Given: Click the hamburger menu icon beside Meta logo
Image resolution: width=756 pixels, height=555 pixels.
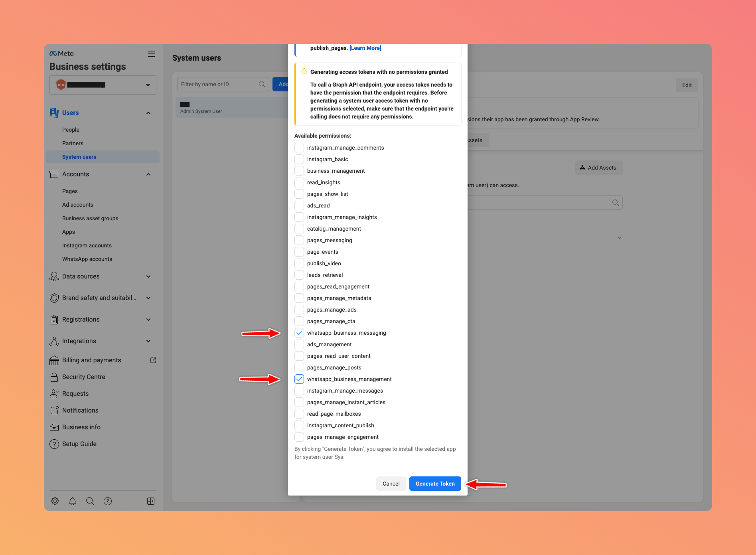Looking at the screenshot, I should tap(152, 54).
